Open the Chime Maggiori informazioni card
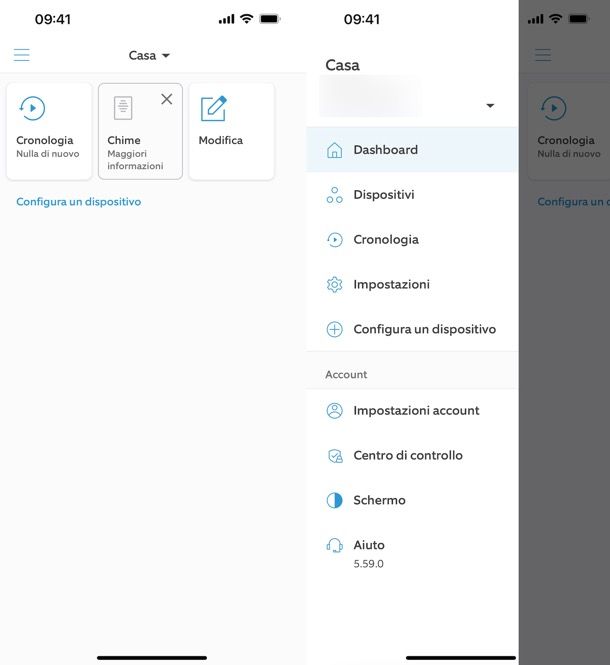 coord(140,131)
